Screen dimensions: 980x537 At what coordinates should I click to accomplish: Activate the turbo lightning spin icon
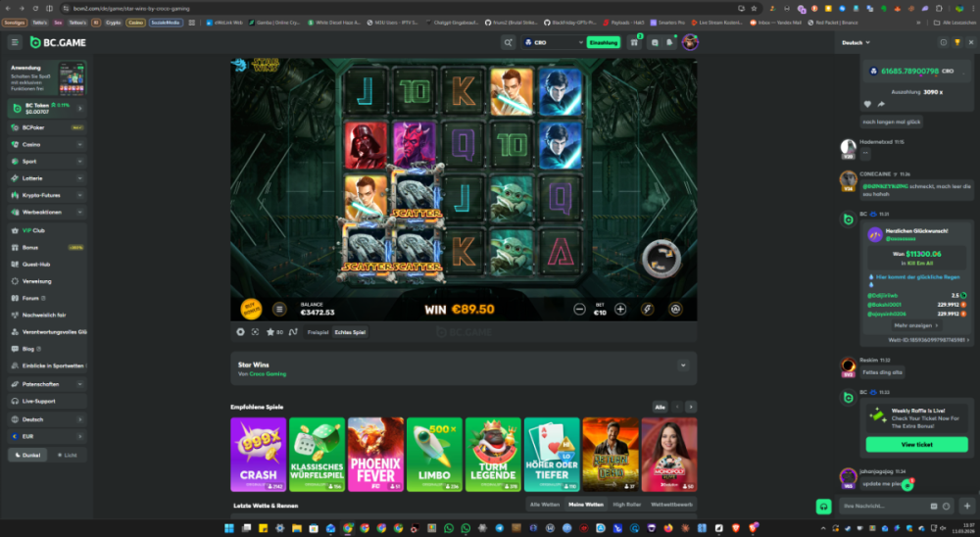pos(647,309)
